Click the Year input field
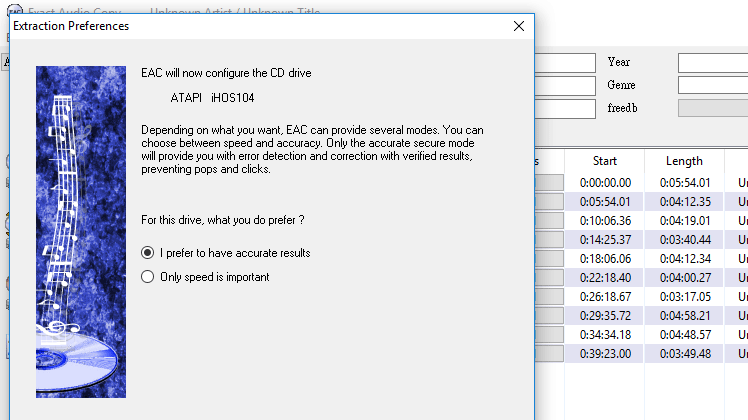This screenshot has width=748, height=420. pyautogui.click(x=713, y=63)
